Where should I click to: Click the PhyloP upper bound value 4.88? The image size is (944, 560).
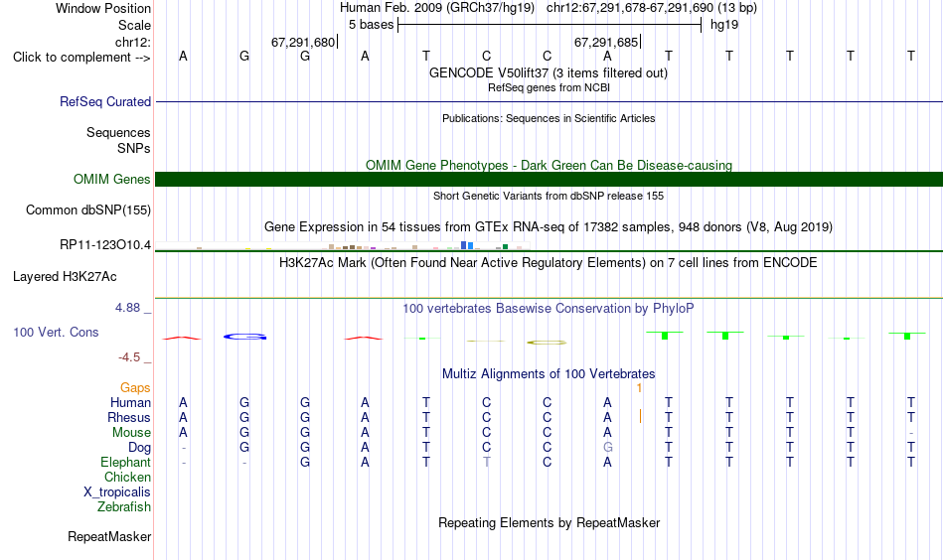click(127, 308)
